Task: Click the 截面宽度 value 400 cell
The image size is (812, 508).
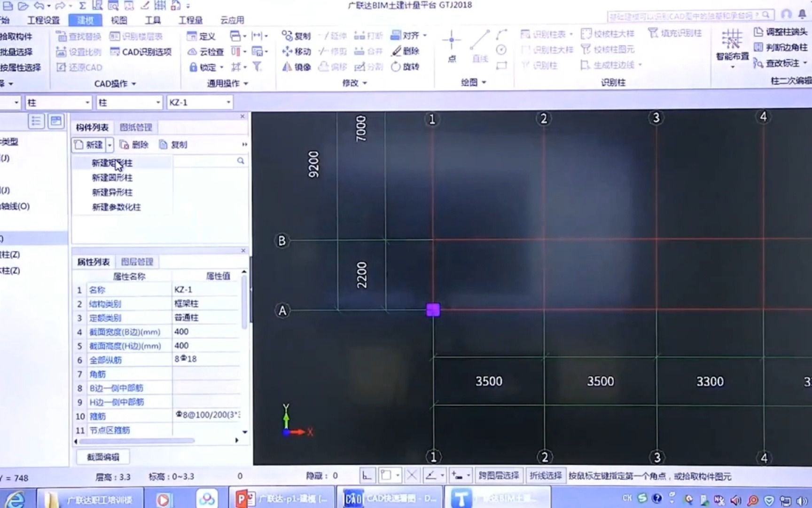Action: [x=207, y=332]
